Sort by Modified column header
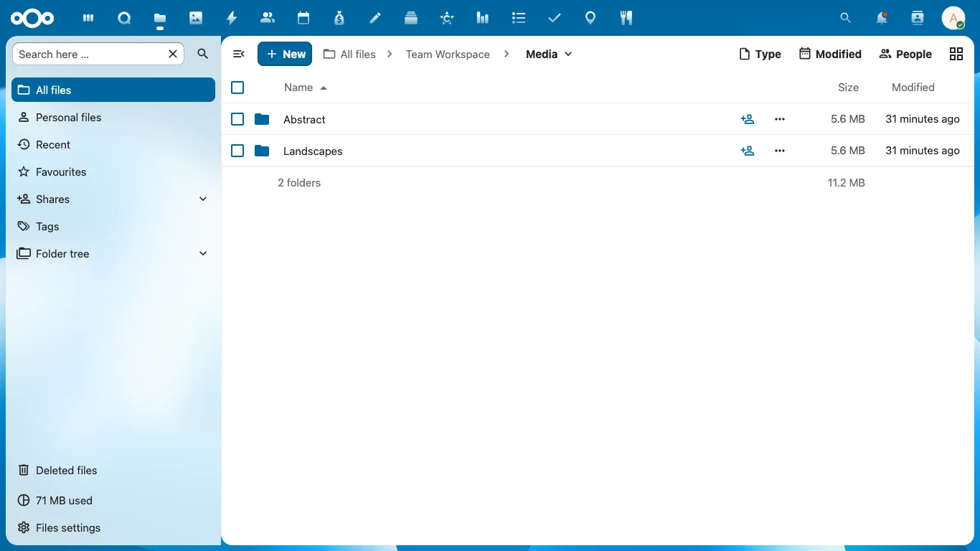Screen dimensions: 980x551 point(913,88)
